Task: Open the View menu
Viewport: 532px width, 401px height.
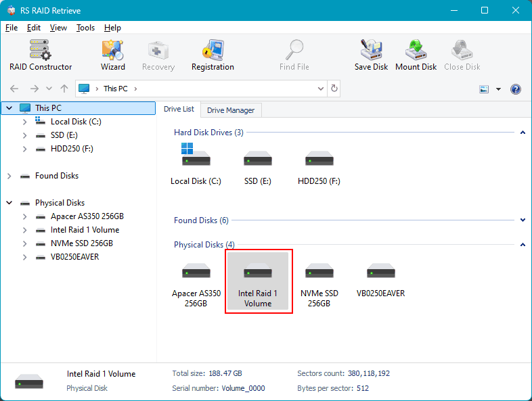Action: [x=58, y=28]
